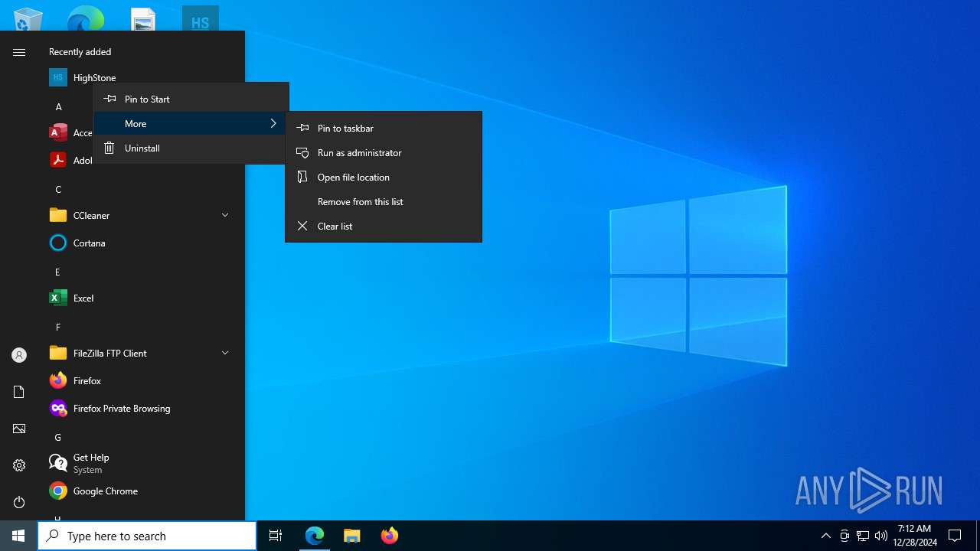Image resolution: width=980 pixels, height=551 pixels.
Task: Click the Recycle Bin desktop icon
Action: (x=28, y=20)
